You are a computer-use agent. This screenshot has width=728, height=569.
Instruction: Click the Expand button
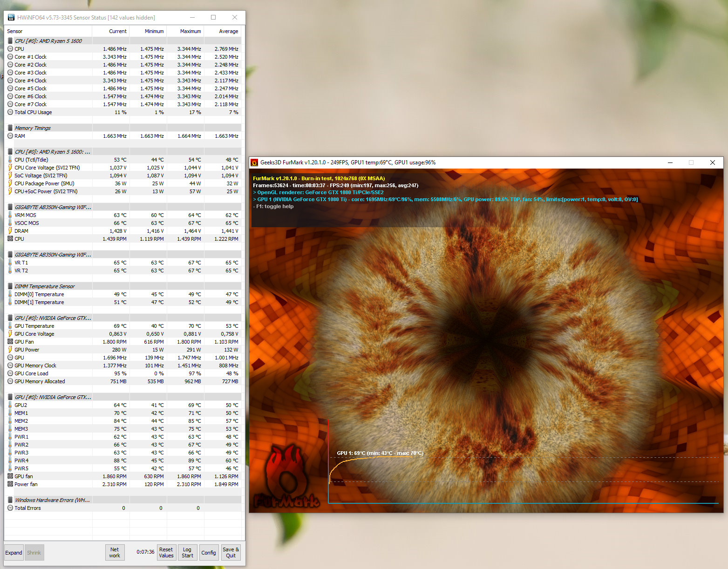click(x=14, y=553)
